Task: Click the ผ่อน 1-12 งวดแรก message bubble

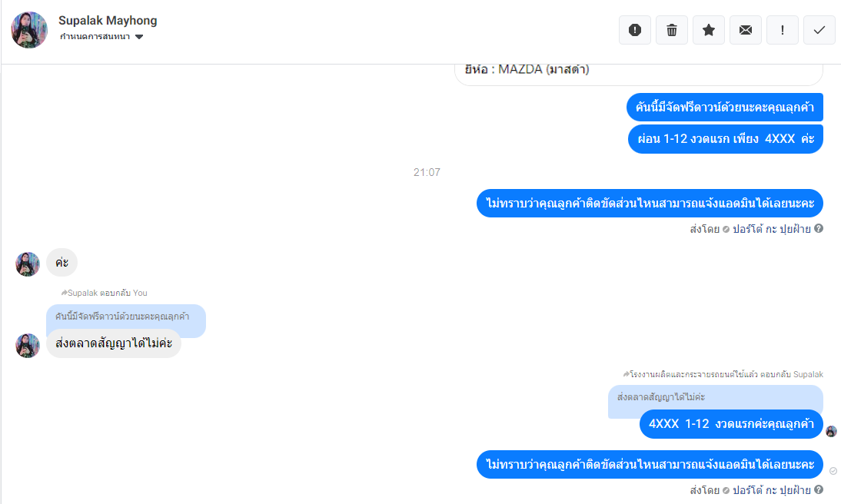Action: pos(726,139)
